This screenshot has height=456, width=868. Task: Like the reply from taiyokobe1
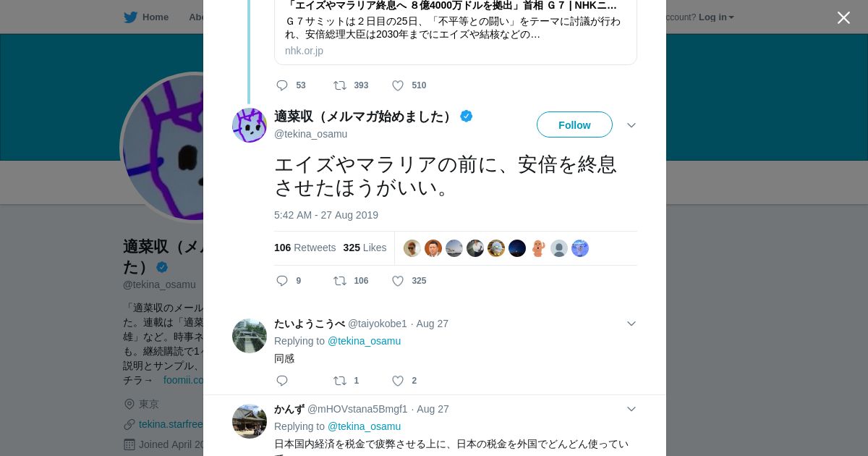(398, 381)
